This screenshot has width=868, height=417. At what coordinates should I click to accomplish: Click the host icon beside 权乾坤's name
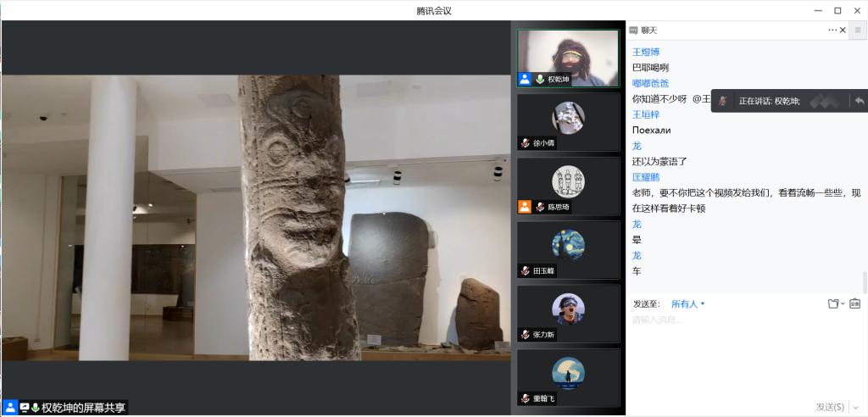click(x=525, y=79)
